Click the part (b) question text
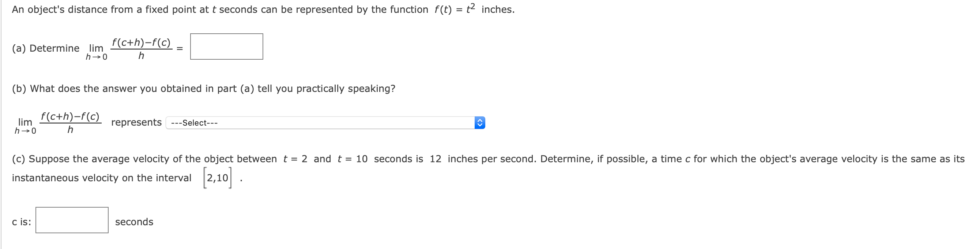 point(203,89)
